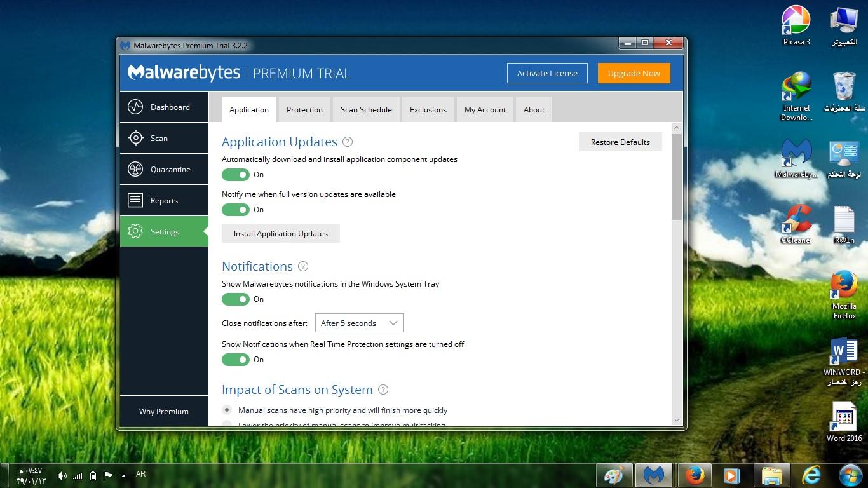This screenshot has width=868, height=488.
Task: Open the Scan Schedule tab
Action: (x=366, y=109)
